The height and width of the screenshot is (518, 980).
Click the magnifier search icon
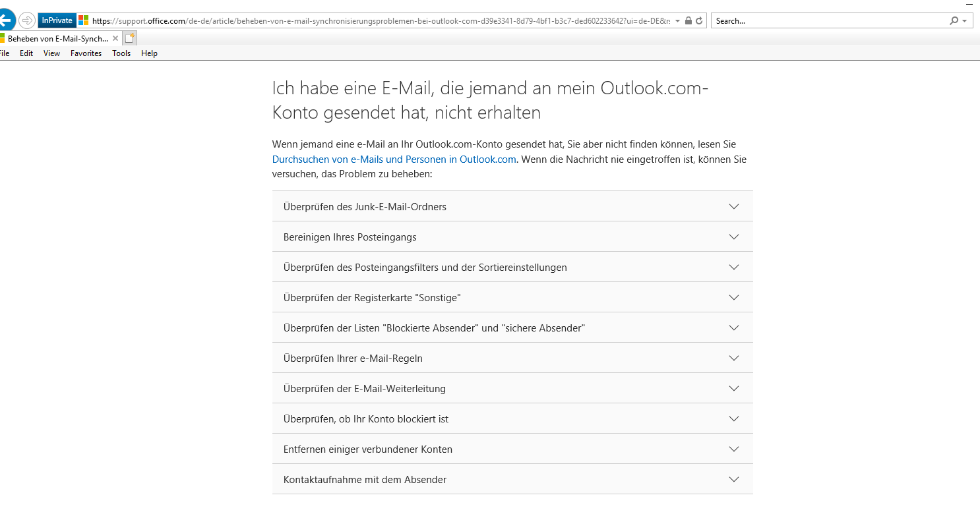coord(954,20)
